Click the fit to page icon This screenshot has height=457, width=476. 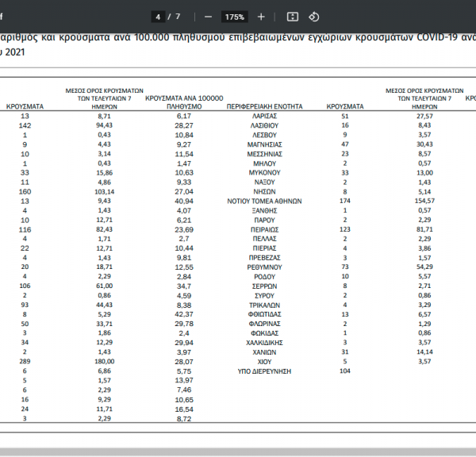(x=293, y=17)
